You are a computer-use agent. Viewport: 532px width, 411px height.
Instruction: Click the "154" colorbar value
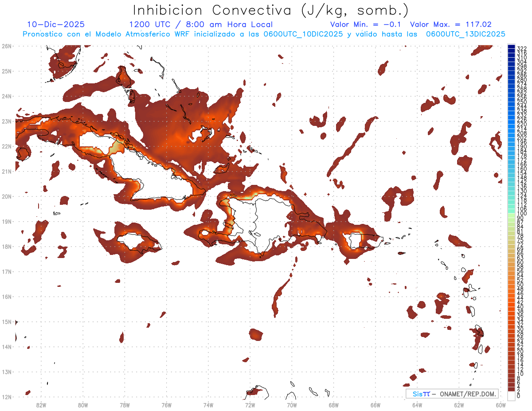point(522,173)
